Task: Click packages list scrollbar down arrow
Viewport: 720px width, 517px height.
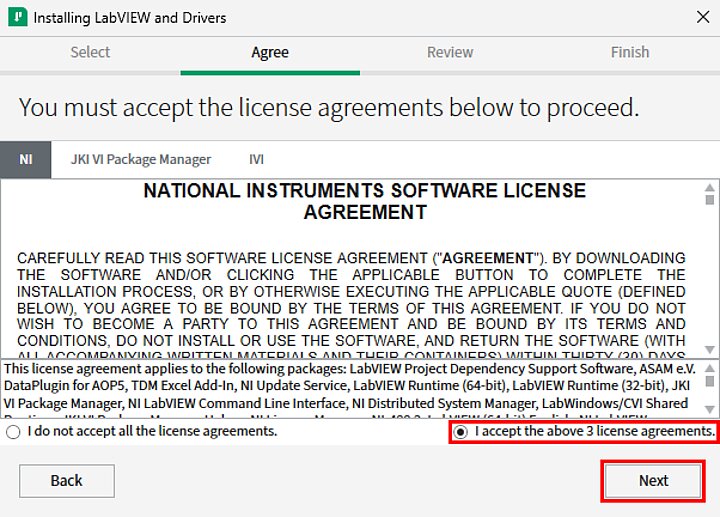Action: pyautogui.click(x=709, y=409)
